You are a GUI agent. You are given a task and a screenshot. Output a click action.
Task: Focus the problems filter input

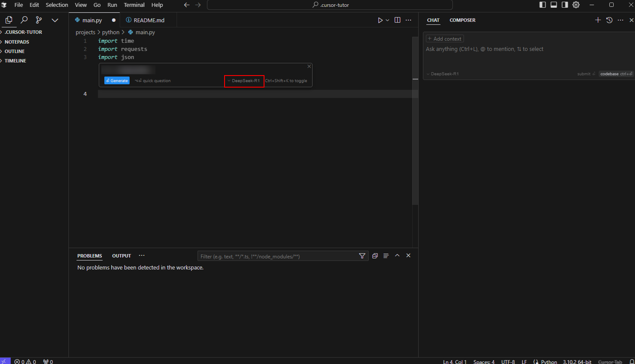click(278, 256)
